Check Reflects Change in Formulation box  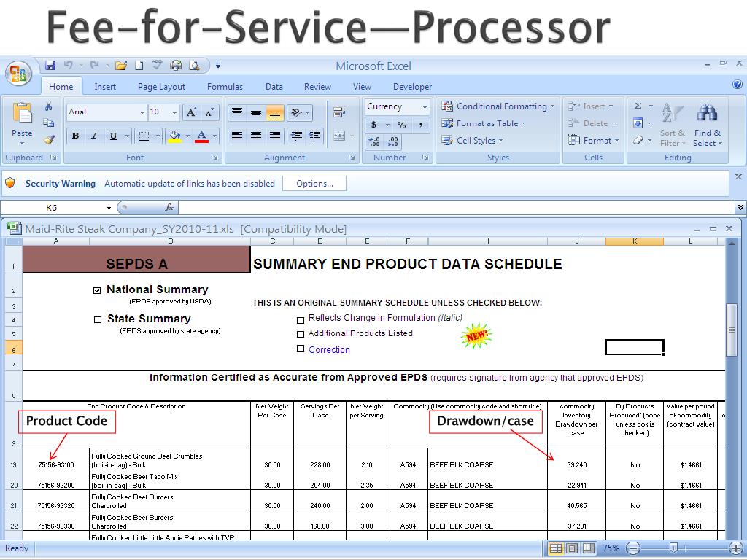[300, 320]
